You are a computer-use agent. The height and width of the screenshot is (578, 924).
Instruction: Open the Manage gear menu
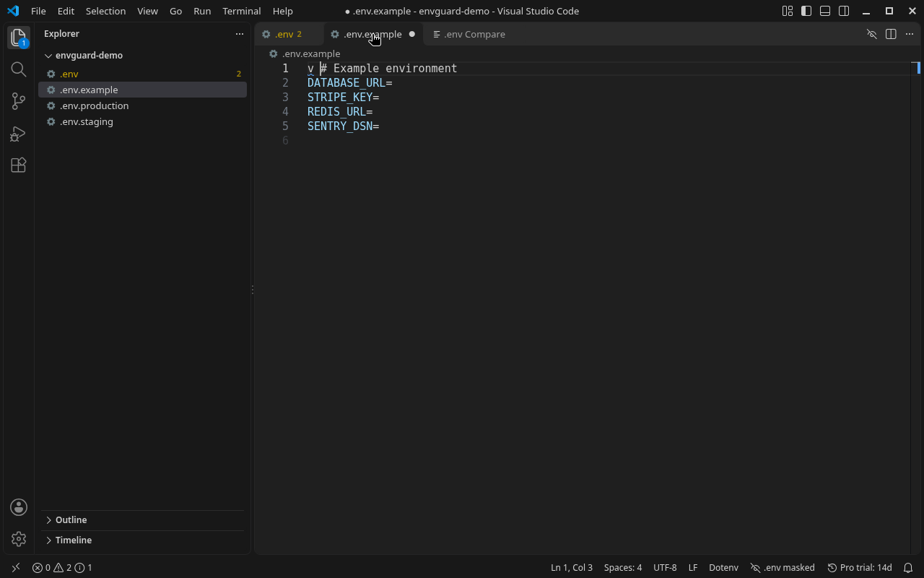tap(19, 539)
